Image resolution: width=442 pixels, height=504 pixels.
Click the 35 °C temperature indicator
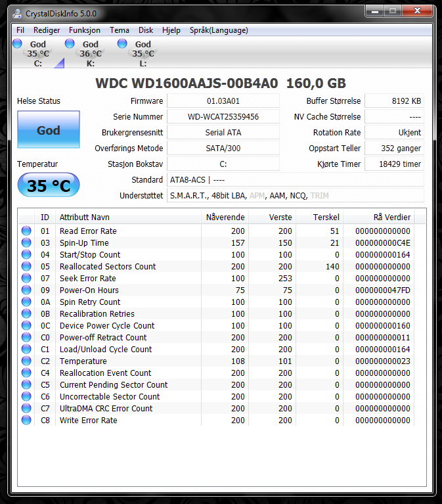point(49,185)
